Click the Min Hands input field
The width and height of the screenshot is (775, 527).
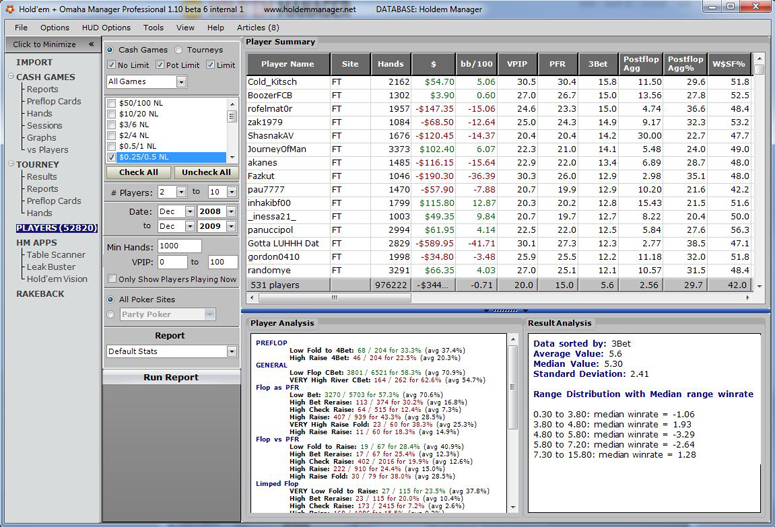[179, 246]
